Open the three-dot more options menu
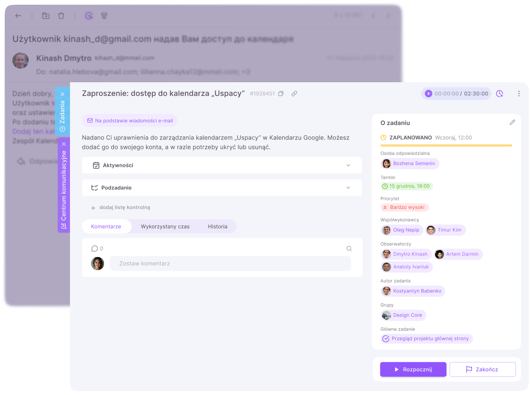The width and height of the screenshot is (532, 395). click(519, 94)
